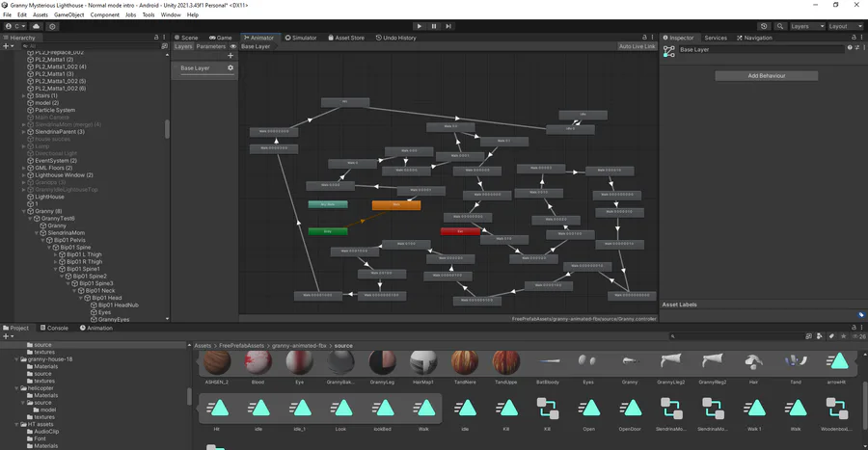Open the GameObject menu

pyautogui.click(x=69, y=14)
